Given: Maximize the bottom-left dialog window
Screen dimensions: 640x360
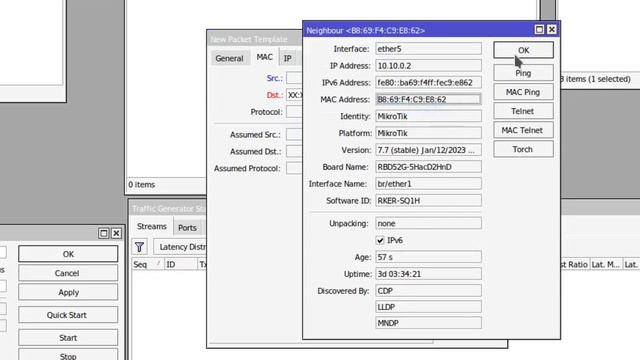Looking at the screenshot, I should pyautogui.click(x=104, y=233).
